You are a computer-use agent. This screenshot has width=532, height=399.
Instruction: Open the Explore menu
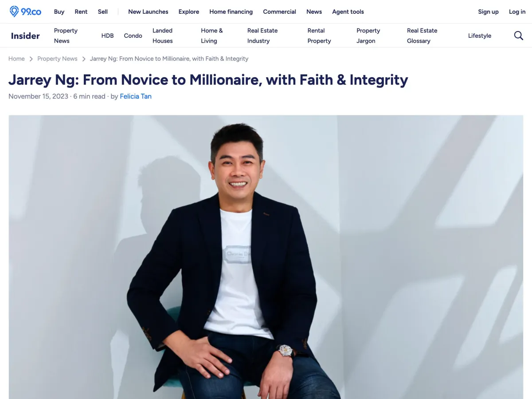coord(189,12)
